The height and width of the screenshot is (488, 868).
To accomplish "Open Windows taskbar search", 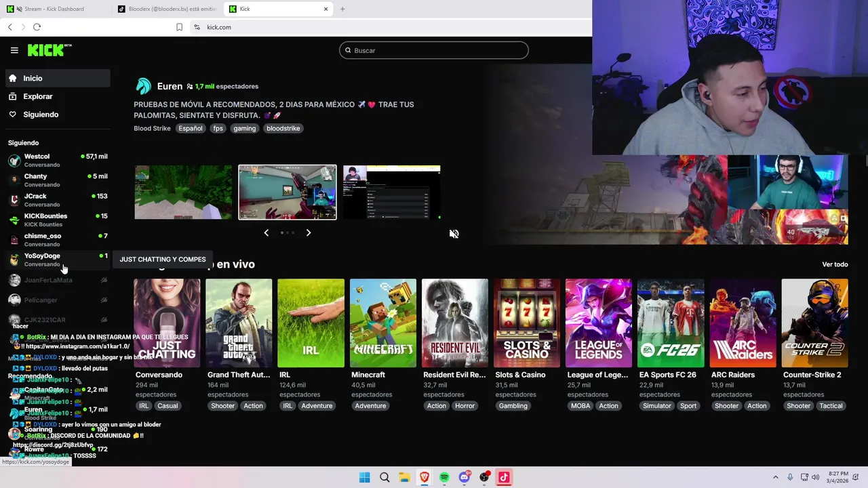I will tap(384, 477).
